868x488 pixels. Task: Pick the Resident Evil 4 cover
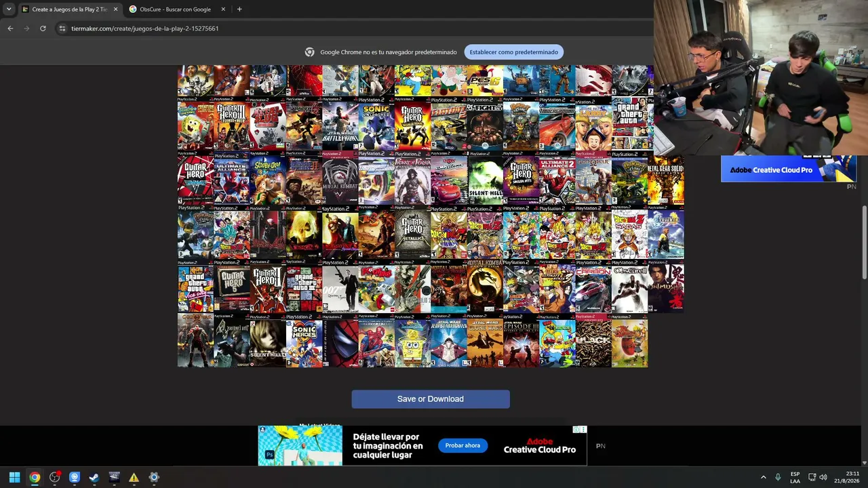232,342
